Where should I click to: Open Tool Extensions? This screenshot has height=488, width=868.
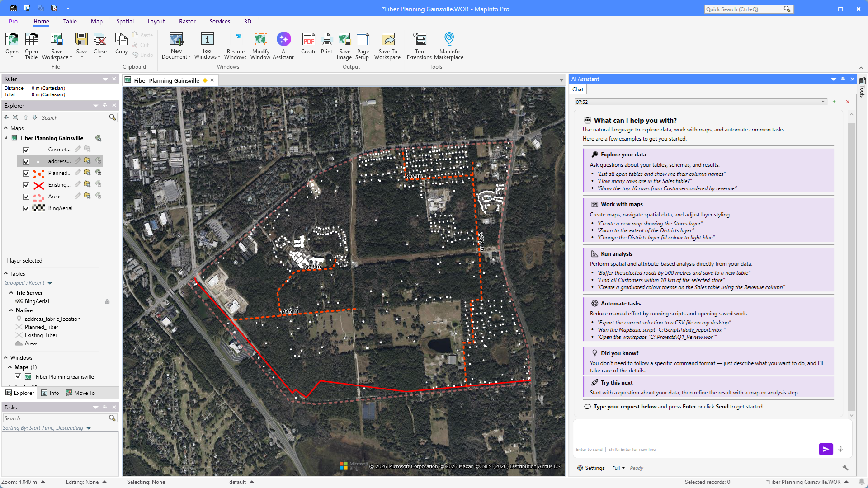coord(420,45)
